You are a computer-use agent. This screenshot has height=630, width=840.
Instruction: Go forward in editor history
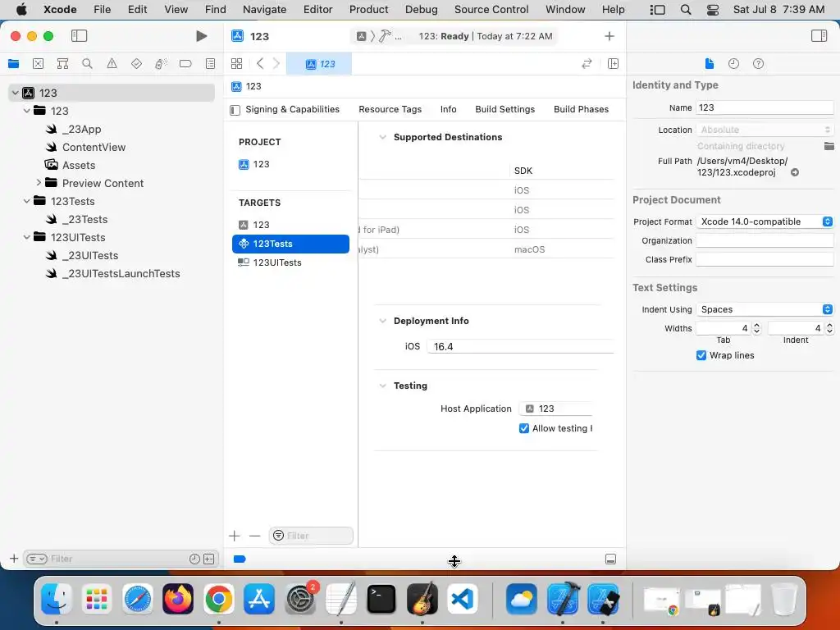click(x=276, y=64)
